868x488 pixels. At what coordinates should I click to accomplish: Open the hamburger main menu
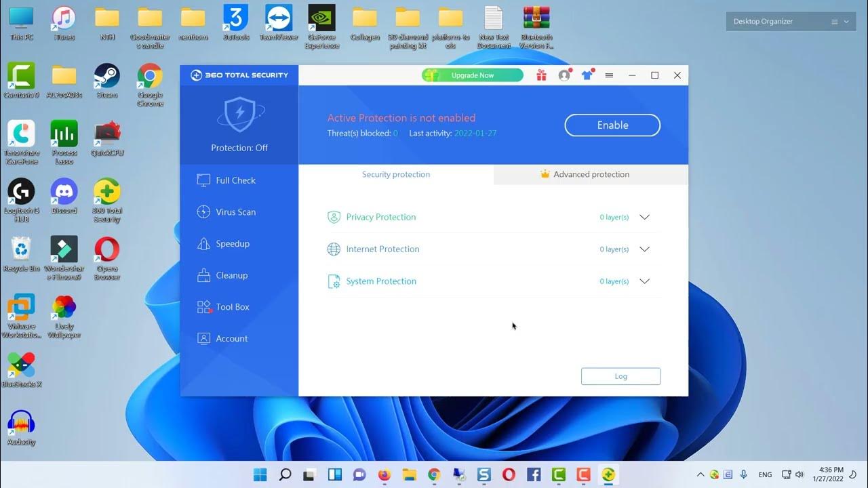click(609, 75)
